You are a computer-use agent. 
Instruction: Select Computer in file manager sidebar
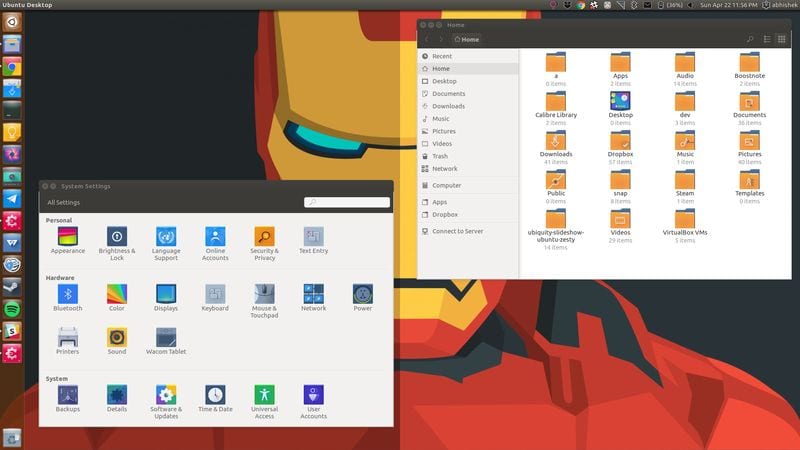click(x=468, y=185)
